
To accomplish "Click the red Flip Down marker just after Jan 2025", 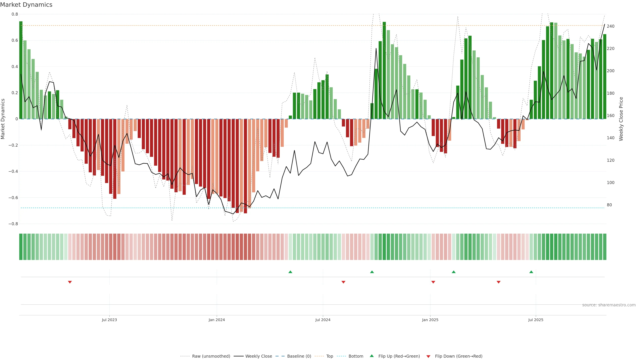I will (433, 282).
